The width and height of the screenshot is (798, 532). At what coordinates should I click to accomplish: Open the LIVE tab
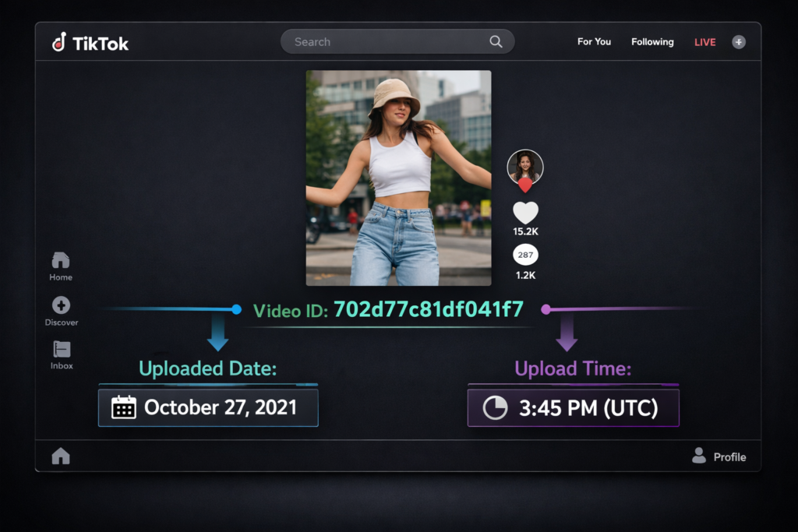coord(704,42)
